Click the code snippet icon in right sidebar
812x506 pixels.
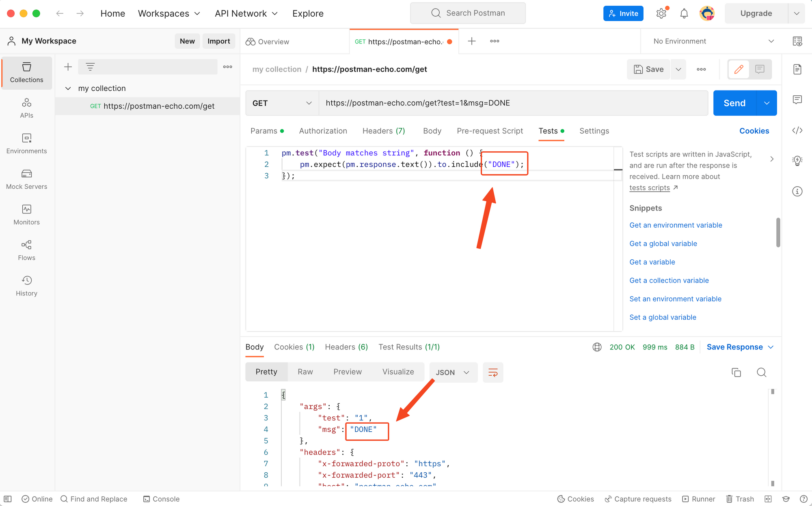coord(797,130)
